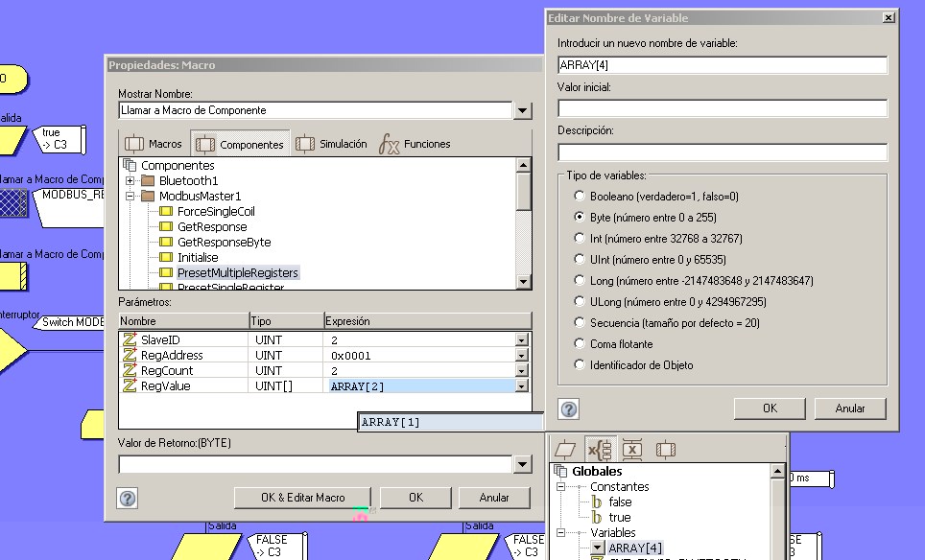Switch to the Funciones tab

tap(415, 144)
